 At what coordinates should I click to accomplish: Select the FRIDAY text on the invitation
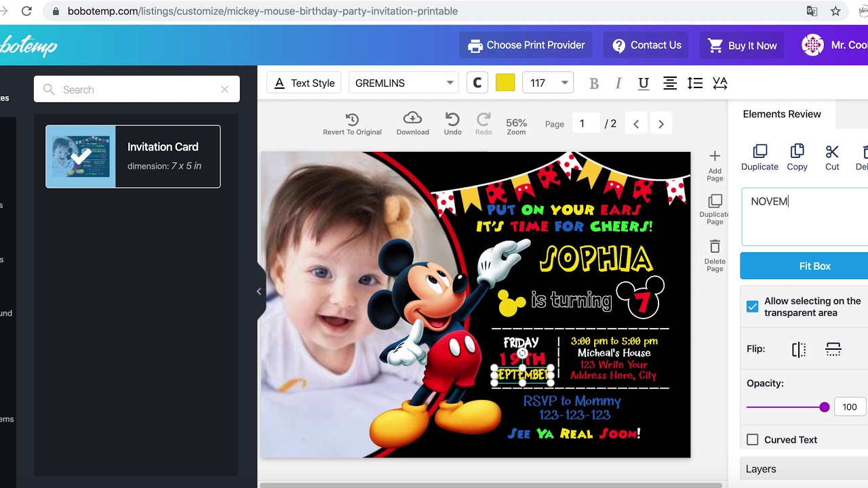[x=521, y=343]
